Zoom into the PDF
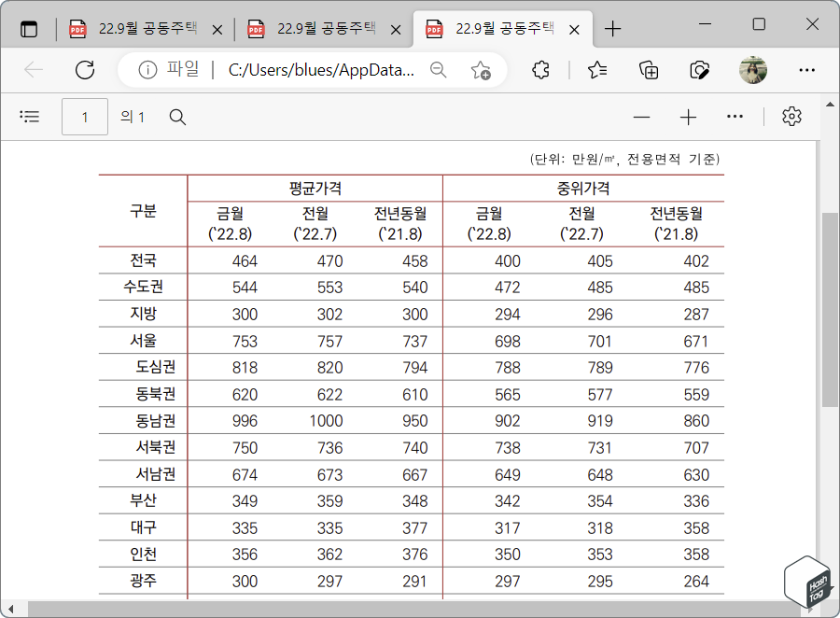This screenshot has width=840, height=618. [688, 117]
